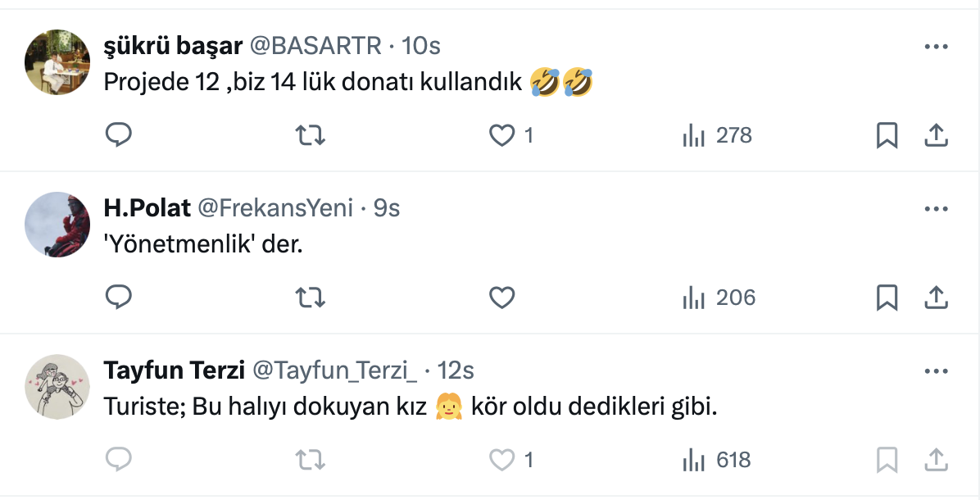
Task: View analytics for H.Polat's 206 views
Action: 719,298
